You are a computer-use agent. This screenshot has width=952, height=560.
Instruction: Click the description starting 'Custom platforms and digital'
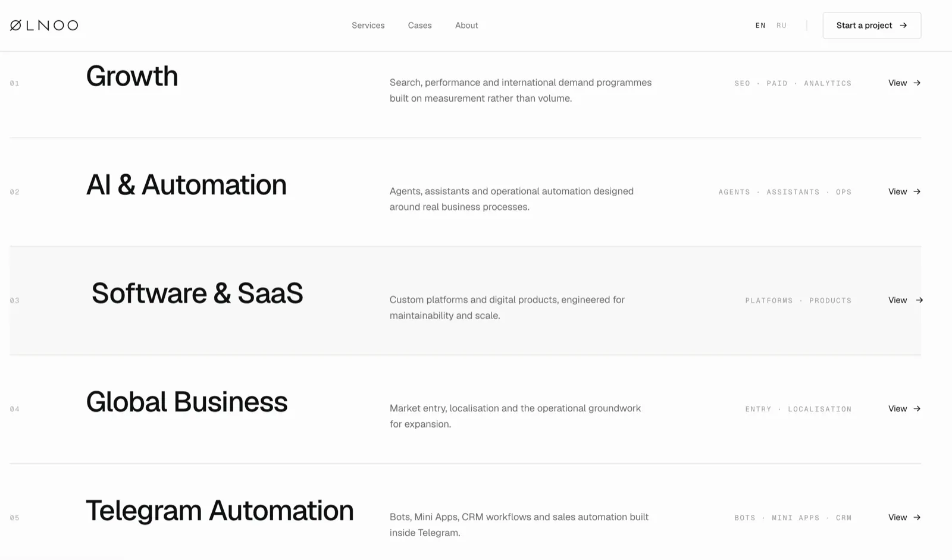508,307
